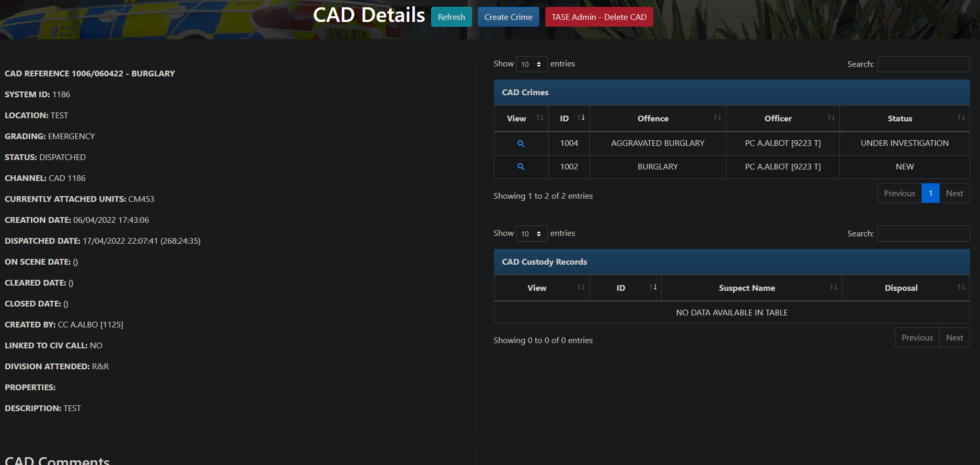Click the Create Crime button
This screenshot has width=980, height=465.
pyautogui.click(x=508, y=17)
